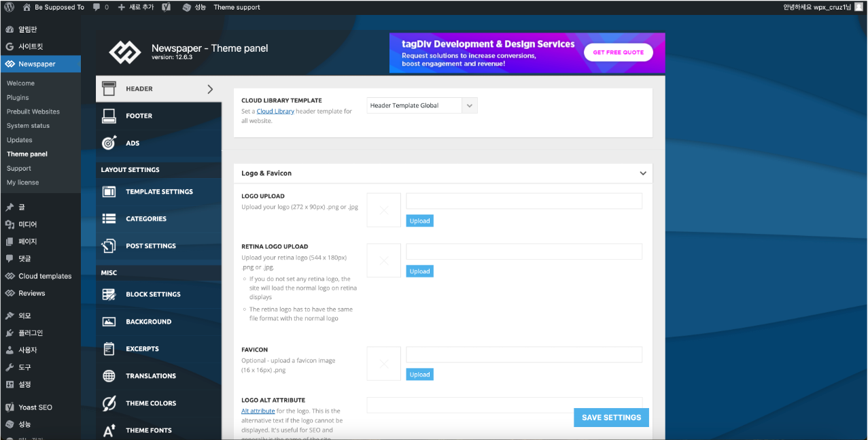The height and width of the screenshot is (440, 868).
Task: Open the Header Template Global dropdown
Action: coord(422,105)
